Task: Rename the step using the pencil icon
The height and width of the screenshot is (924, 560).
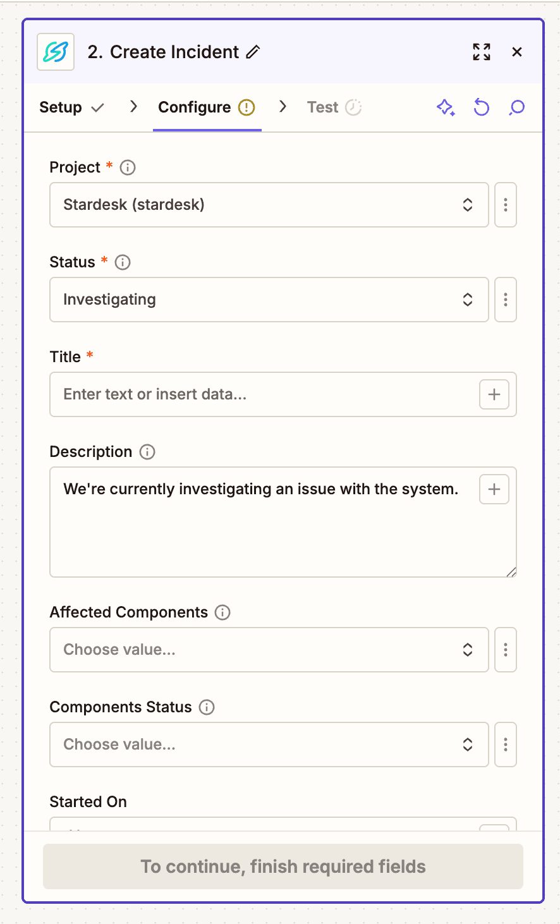Action: (x=252, y=52)
